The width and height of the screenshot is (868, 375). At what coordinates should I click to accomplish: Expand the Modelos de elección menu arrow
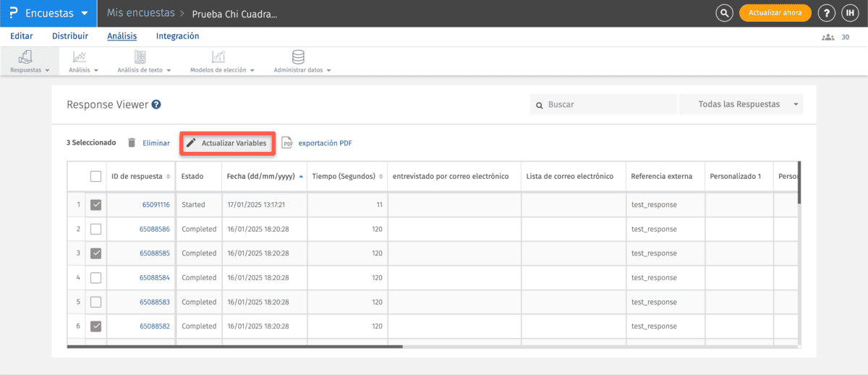(252, 71)
